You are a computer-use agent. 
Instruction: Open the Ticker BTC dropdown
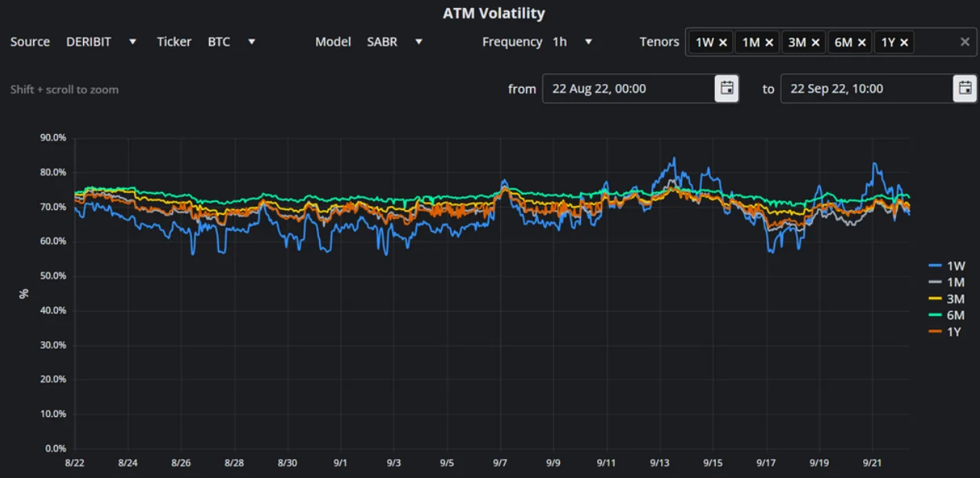tap(231, 42)
